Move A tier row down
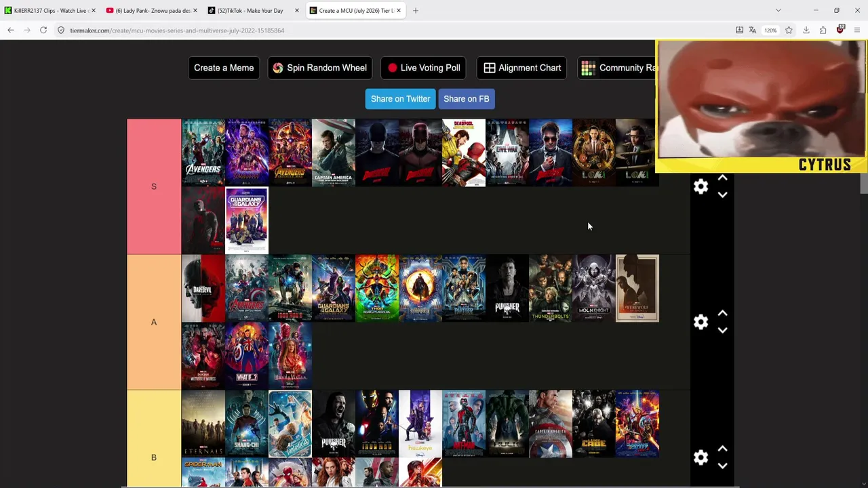 722,330
